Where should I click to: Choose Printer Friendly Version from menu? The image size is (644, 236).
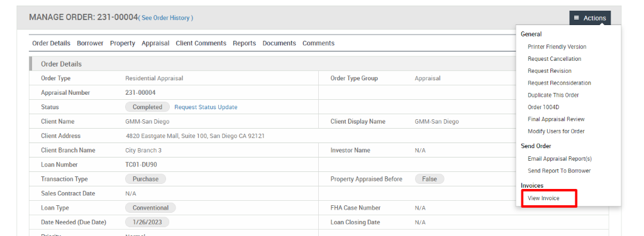point(557,46)
